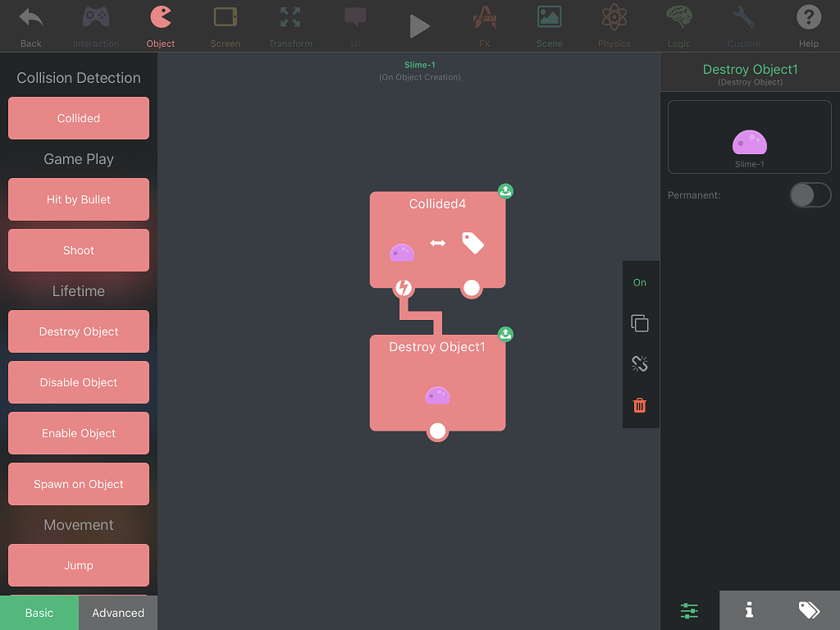Open the Logic brain category

click(x=678, y=25)
